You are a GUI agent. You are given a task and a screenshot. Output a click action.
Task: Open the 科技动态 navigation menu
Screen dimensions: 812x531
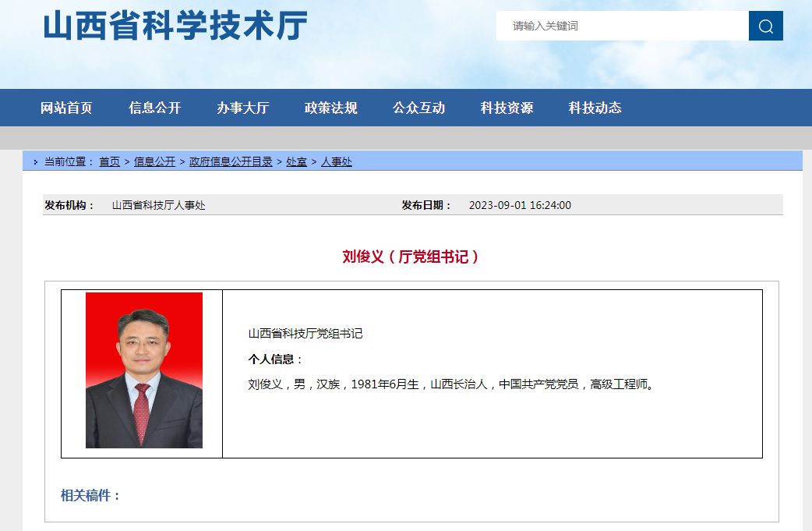tap(595, 108)
